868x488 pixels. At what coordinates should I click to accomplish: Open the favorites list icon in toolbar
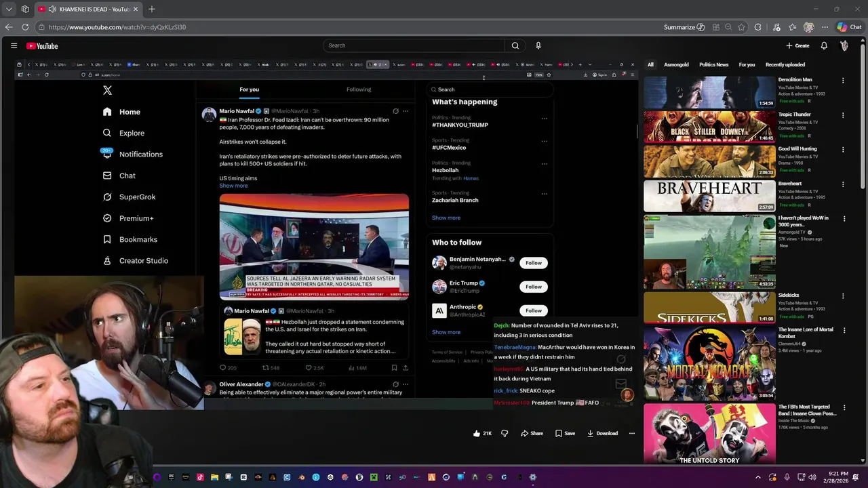pyautogui.click(x=792, y=27)
